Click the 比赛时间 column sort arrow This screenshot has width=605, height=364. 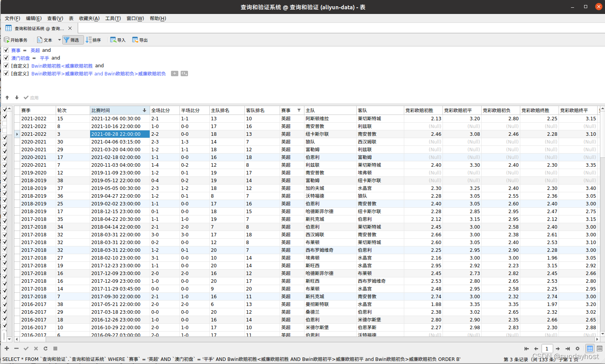coord(145,110)
